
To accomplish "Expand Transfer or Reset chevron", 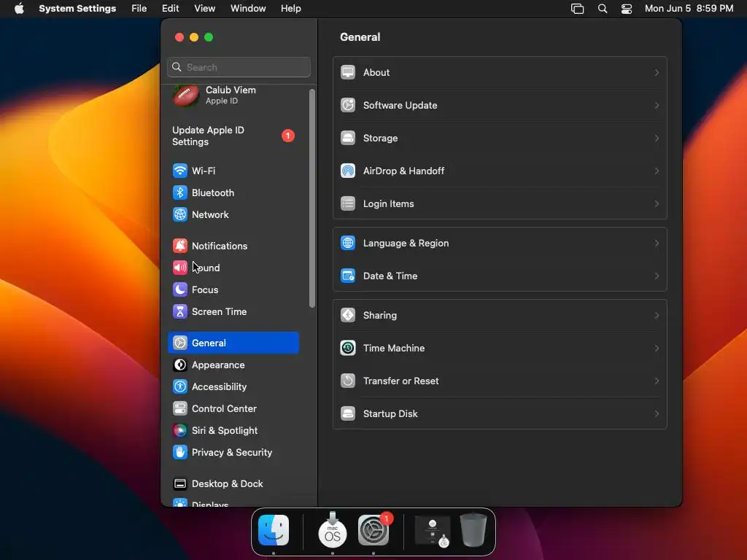I will [657, 381].
